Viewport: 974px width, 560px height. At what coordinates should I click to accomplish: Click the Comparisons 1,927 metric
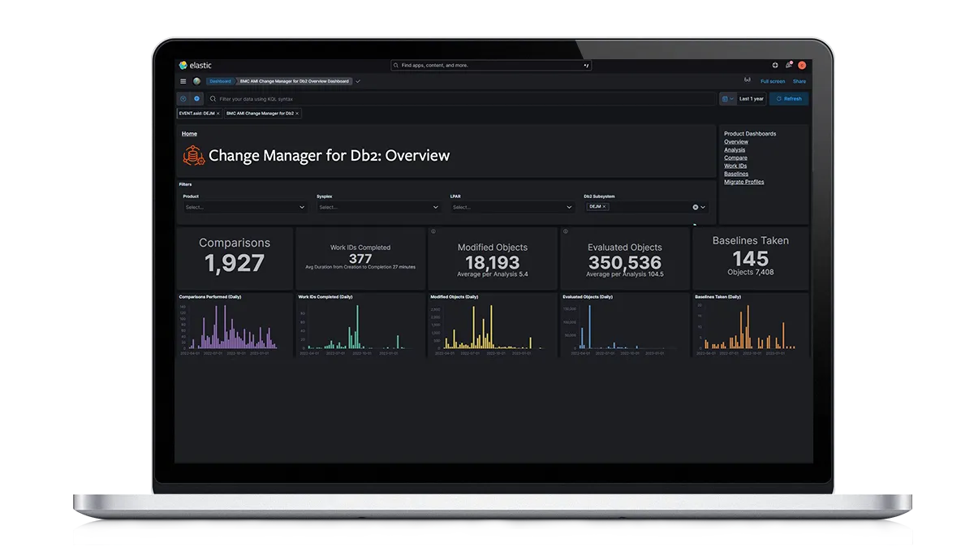click(x=235, y=259)
